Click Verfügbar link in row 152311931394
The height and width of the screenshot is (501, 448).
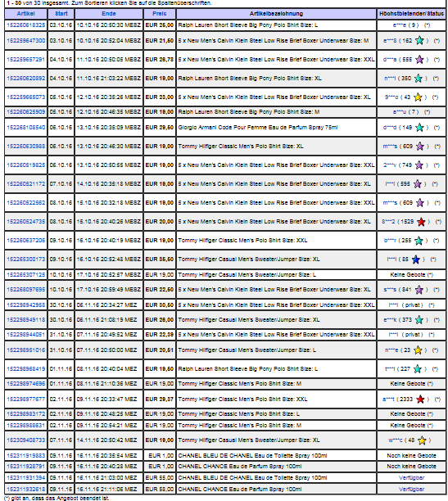point(411,478)
